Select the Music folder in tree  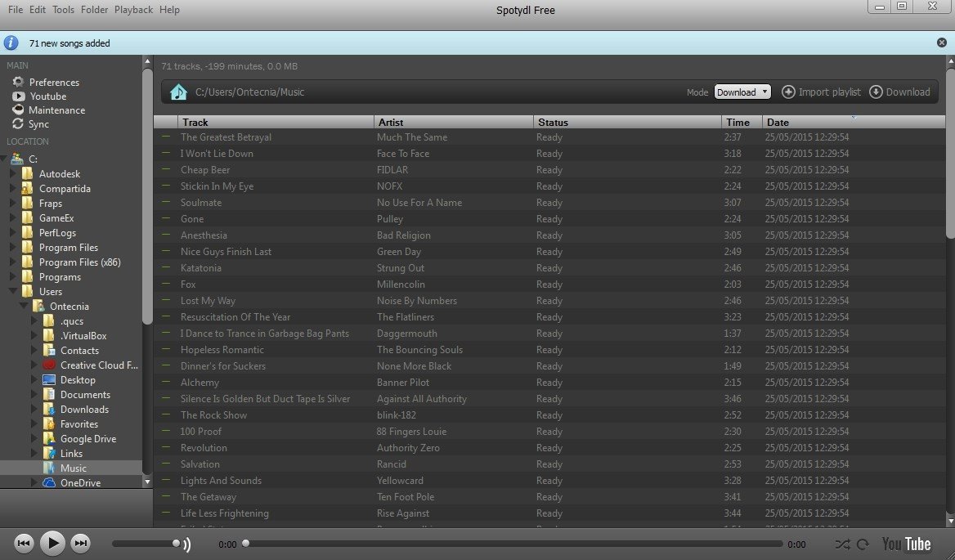73,468
